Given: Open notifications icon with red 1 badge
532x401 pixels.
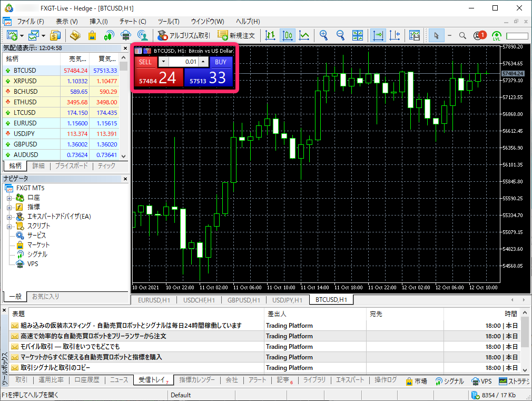Looking at the screenshot, I should (x=480, y=35).
